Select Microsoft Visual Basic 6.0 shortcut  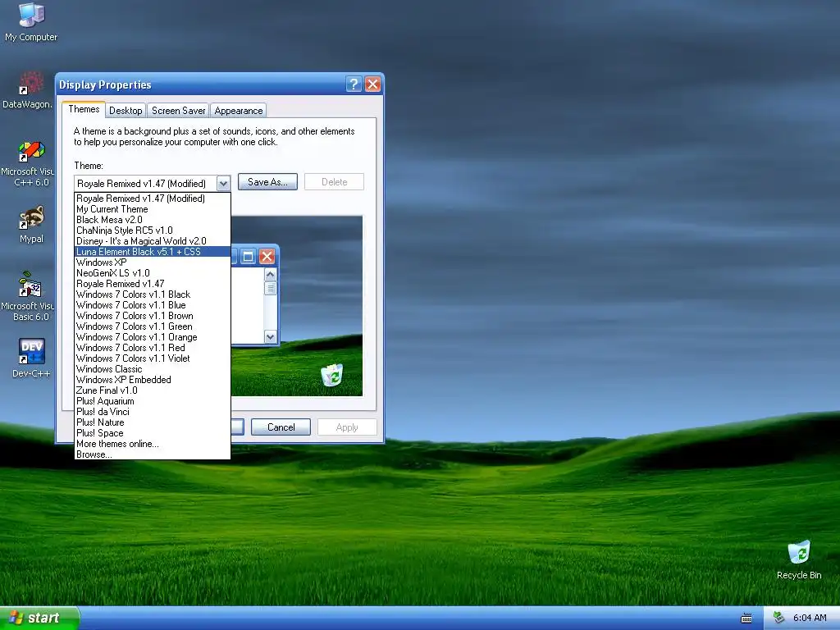coord(28,296)
